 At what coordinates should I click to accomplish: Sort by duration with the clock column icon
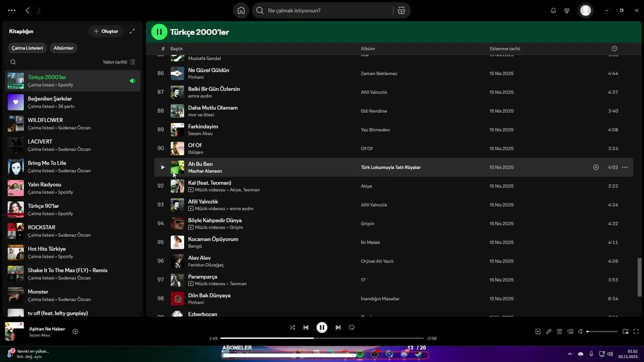(x=614, y=49)
